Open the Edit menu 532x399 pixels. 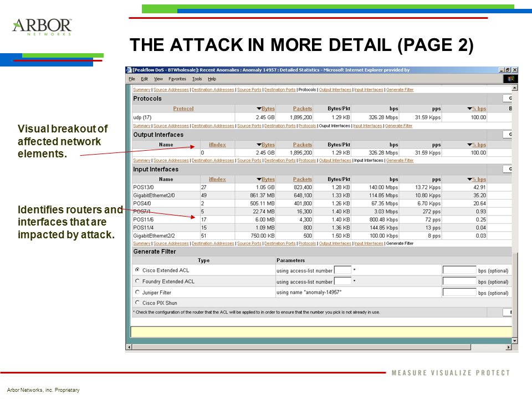pos(145,79)
